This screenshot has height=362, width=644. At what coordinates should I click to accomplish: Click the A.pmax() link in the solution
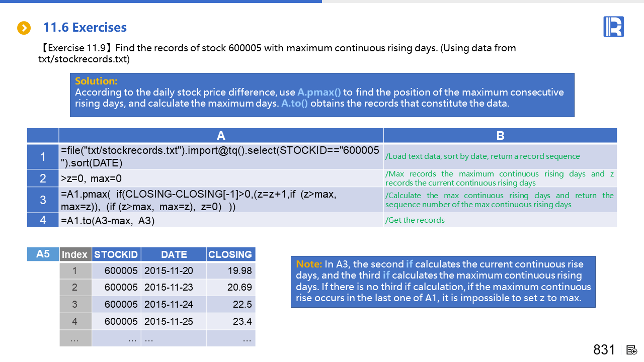pos(319,93)
